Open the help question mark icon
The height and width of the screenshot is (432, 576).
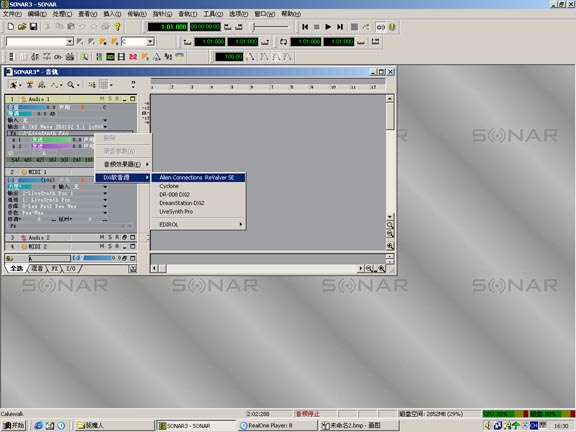click(x=117, y=27)
